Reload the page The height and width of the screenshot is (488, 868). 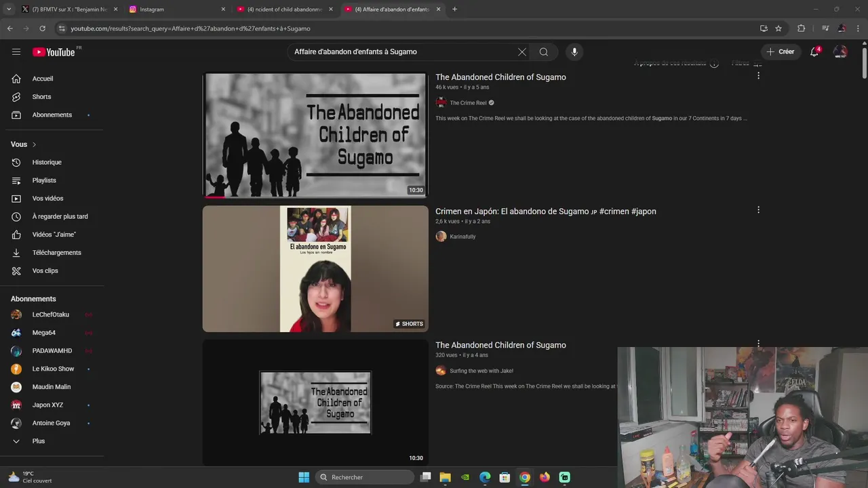(x=42, y=28)
